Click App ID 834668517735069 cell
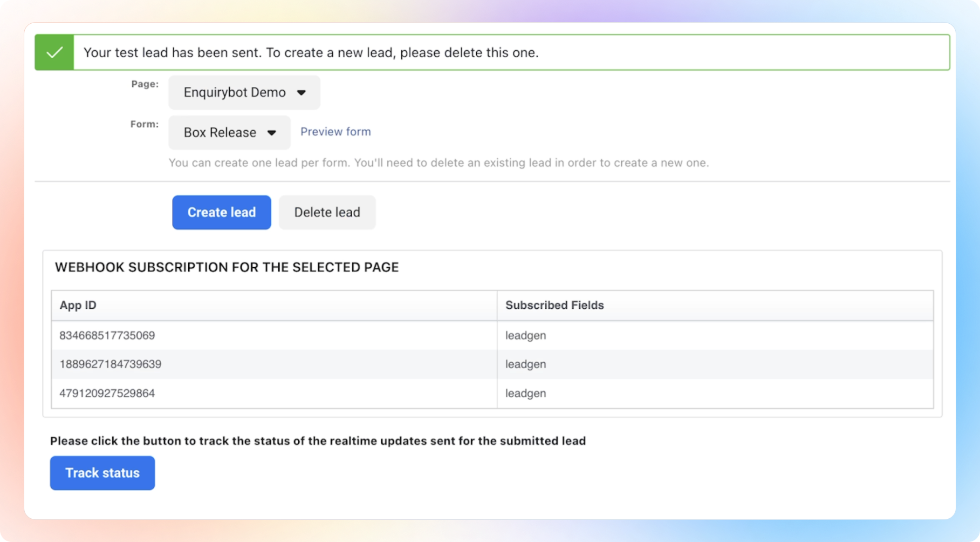The width and height of the screenshot is (980, 542). click(x=107, y=335)
